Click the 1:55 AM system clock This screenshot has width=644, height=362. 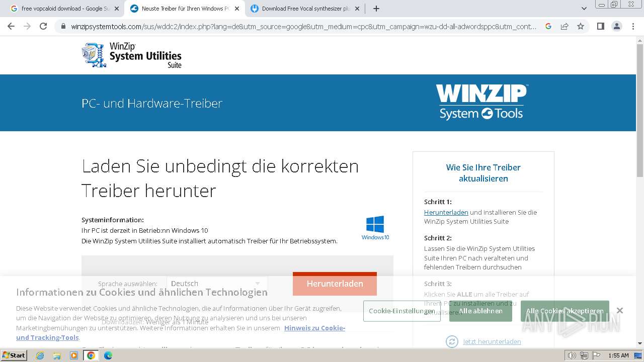(618, 355)
